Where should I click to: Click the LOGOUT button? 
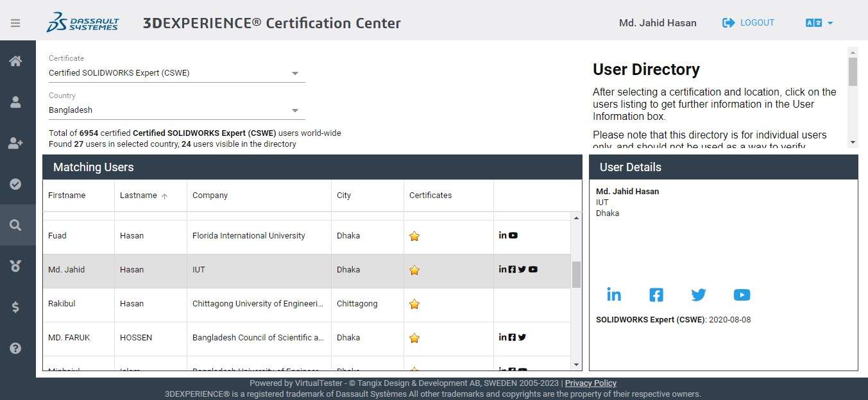(748, 22)
